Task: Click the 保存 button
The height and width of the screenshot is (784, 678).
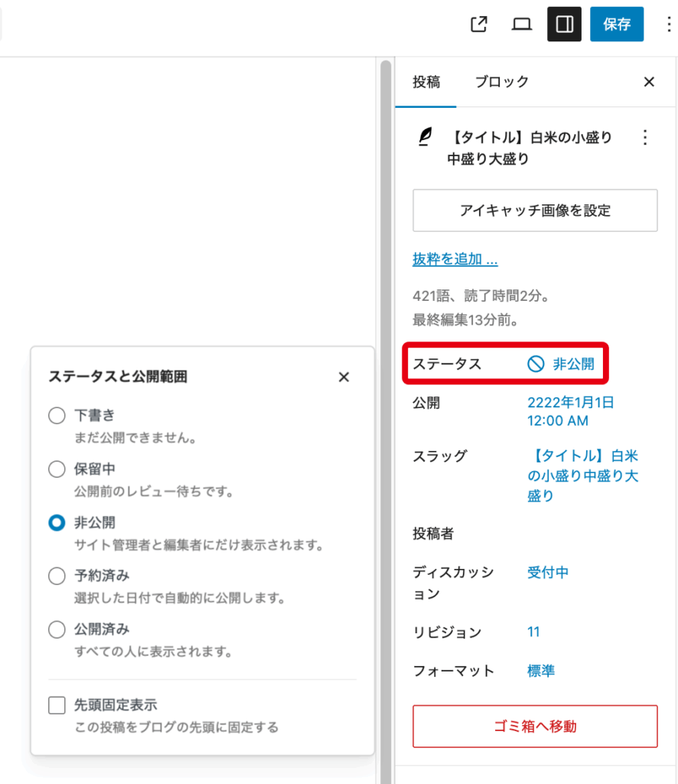Action: pyautogui.click(x=616, y=24)
